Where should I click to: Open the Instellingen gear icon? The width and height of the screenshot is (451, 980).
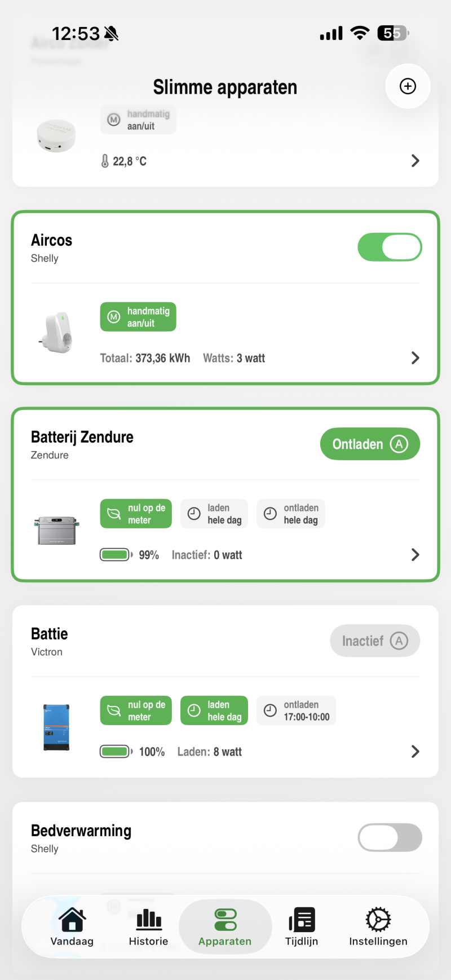tap(378, 920)
